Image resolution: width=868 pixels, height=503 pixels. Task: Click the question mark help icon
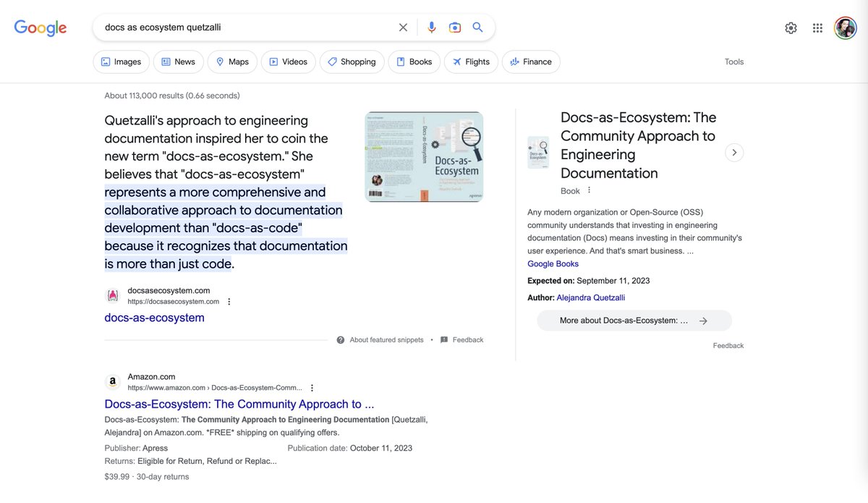pos(341,340)
